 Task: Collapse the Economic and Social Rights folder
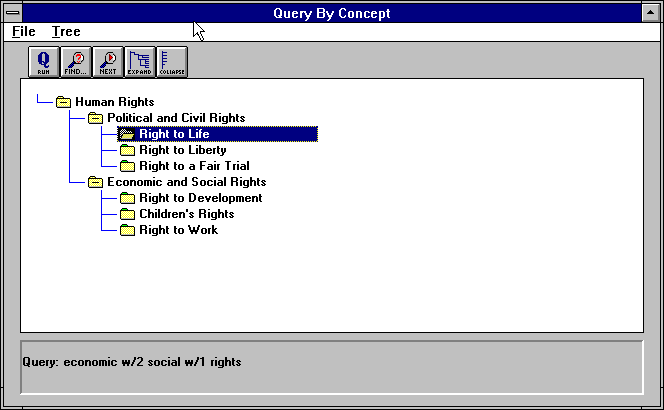click(96, 182)
